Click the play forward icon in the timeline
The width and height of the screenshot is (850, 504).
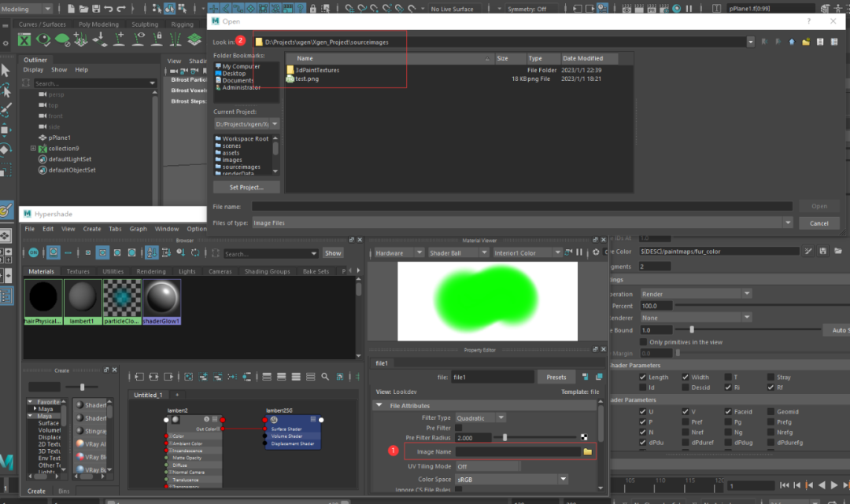point(834,486)
